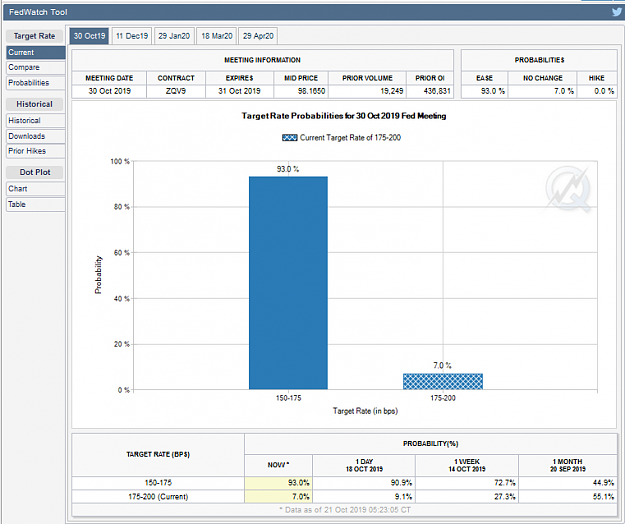Open the Prior Hikes page
Image resolution: width=625 pixels, height=524 pixels.
coord(35,151)
